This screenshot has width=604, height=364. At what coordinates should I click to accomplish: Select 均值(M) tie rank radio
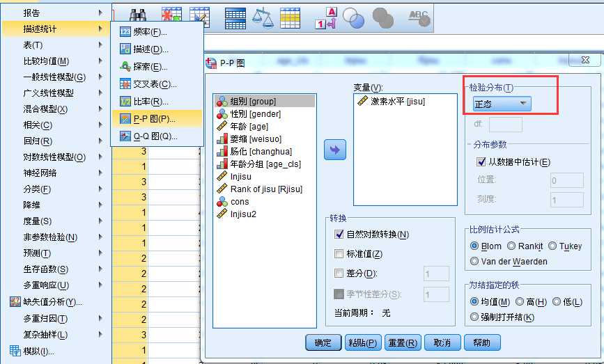coord(474,301)
